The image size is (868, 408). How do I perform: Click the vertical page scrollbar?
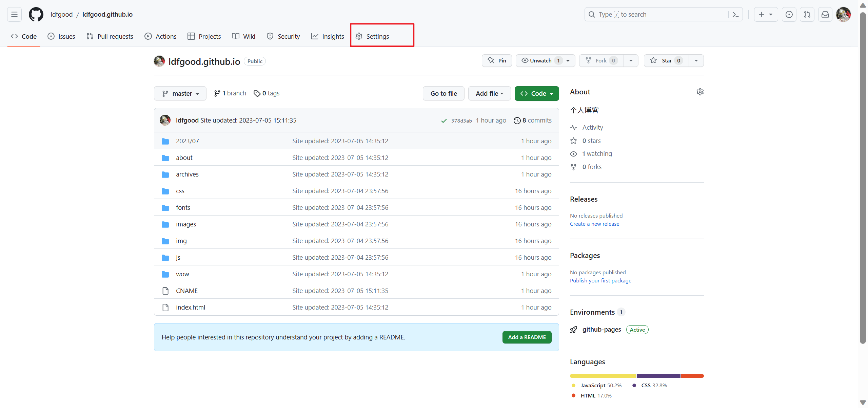tap(863, 178)
